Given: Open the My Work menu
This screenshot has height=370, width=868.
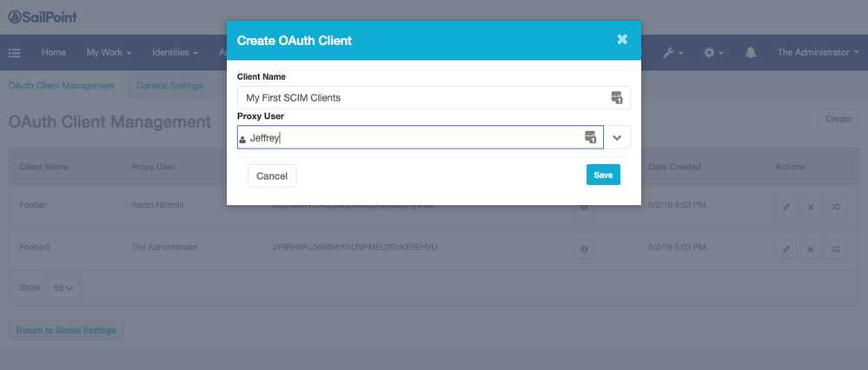Looking at the screenshot, I should [109, 53].
